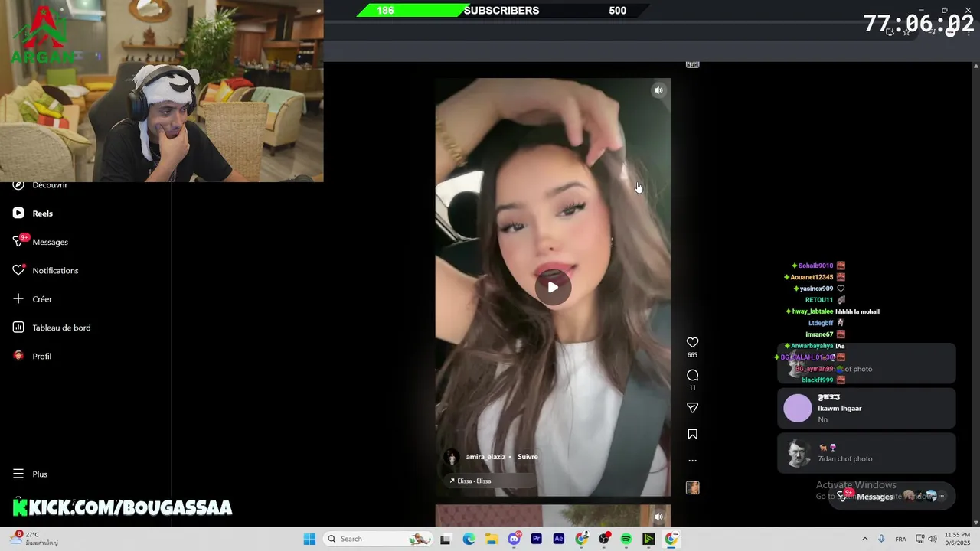Select the Notifications label in the sidebar
This screenshot has height=551, width=980.
(x=55, y=271)
